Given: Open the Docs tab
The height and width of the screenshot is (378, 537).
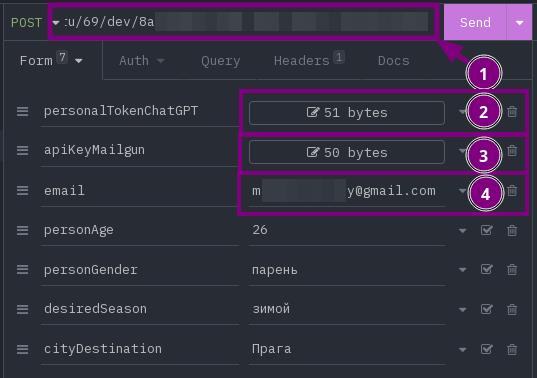Looking at the screenshot, I should 394,61.
